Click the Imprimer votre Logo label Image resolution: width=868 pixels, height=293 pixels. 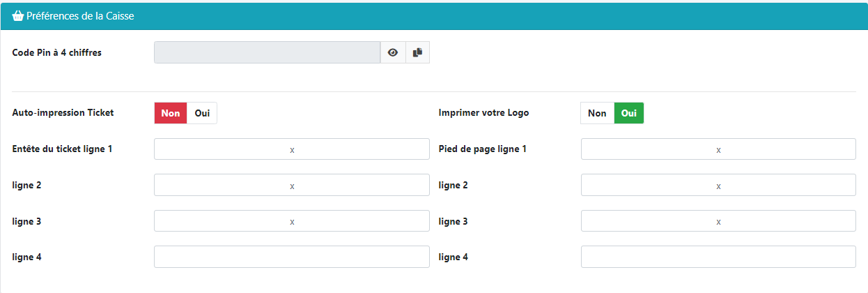(483, 113)
